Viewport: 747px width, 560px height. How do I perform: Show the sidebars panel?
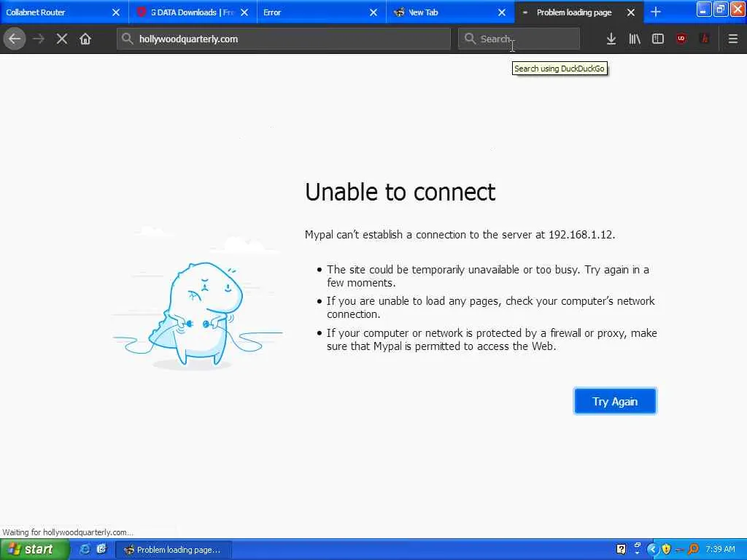(658, 39)
